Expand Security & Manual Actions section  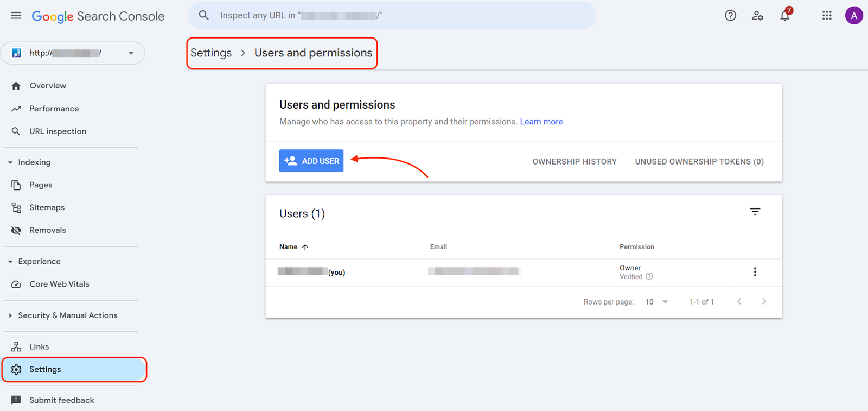click(x=10, y=315)
